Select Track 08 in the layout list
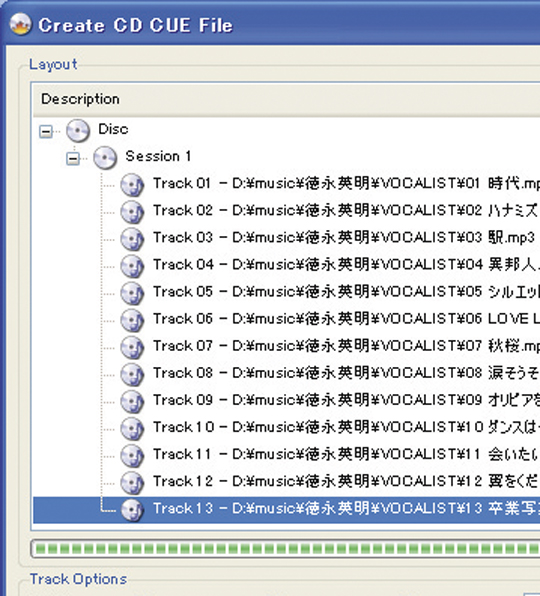The height and width of the screenshot is (596, 540). [346, 373]
